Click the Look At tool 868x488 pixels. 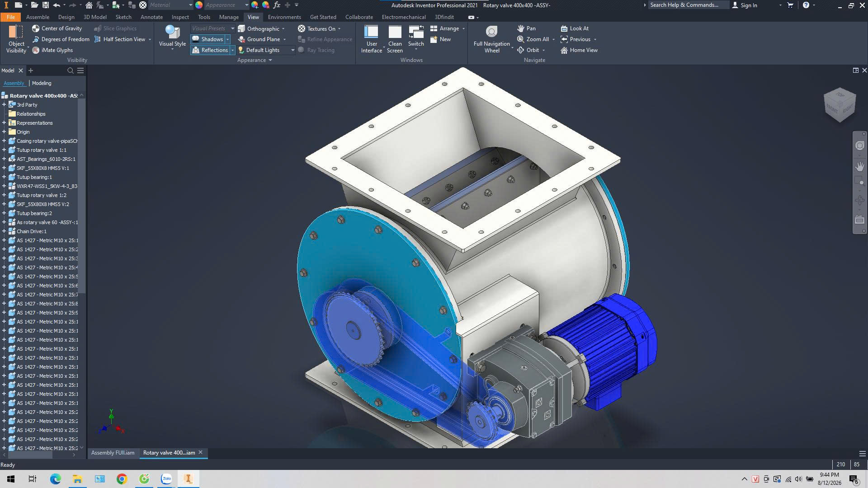[575, 28]
